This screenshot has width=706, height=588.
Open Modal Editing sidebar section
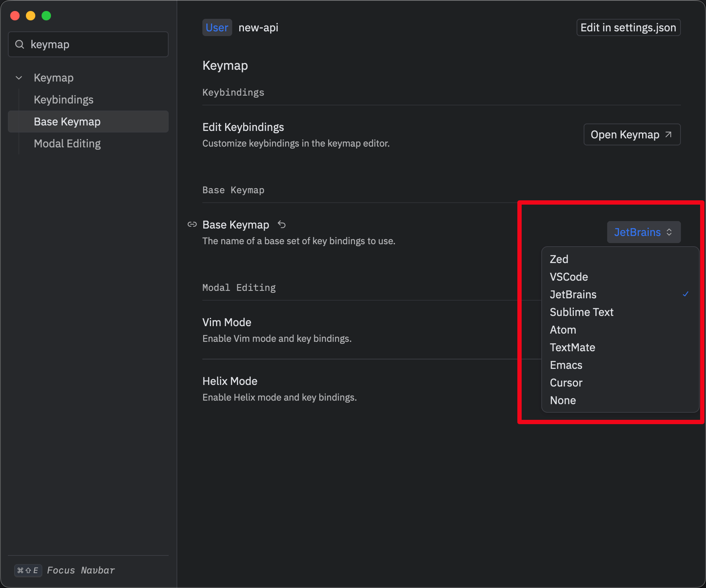click(x=88, y=143)
